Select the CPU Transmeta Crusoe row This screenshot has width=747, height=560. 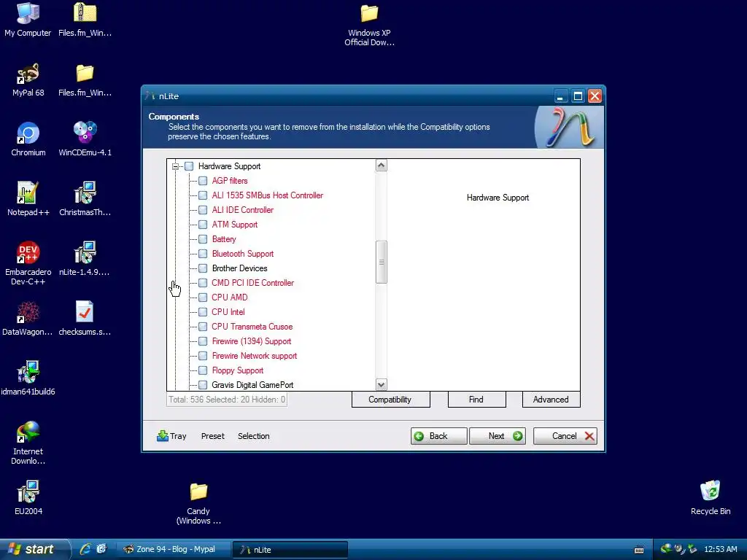(252, 327)
